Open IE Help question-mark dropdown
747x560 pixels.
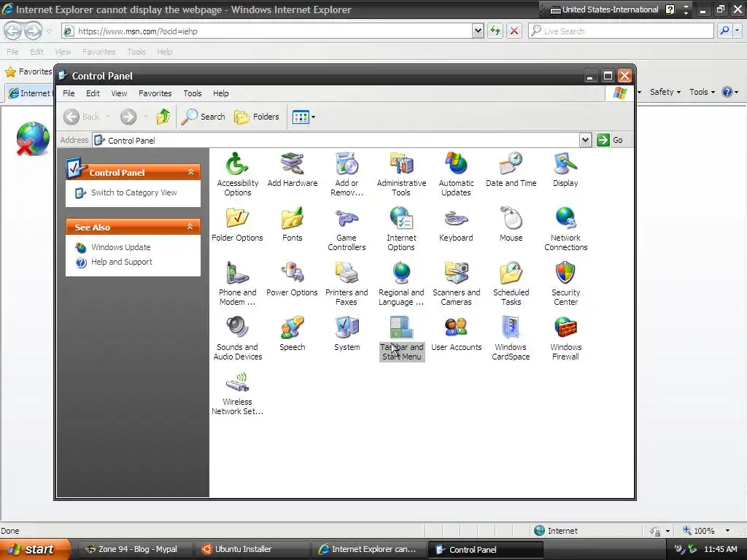729,92
